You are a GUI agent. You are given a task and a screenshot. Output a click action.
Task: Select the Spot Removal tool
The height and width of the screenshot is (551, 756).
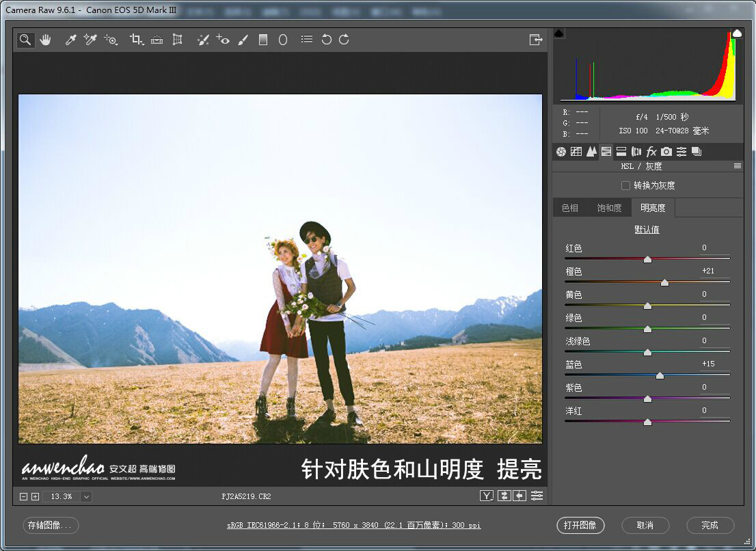(x=203, y=40)
